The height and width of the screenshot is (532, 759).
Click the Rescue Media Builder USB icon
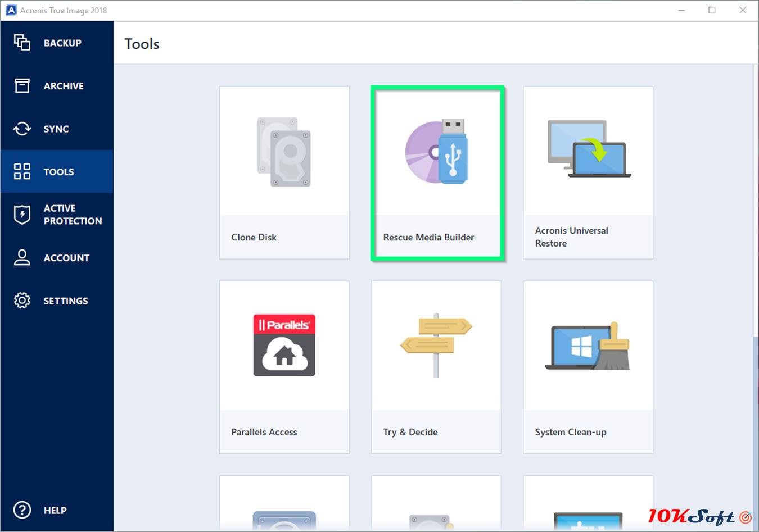(x=436, y=152)
